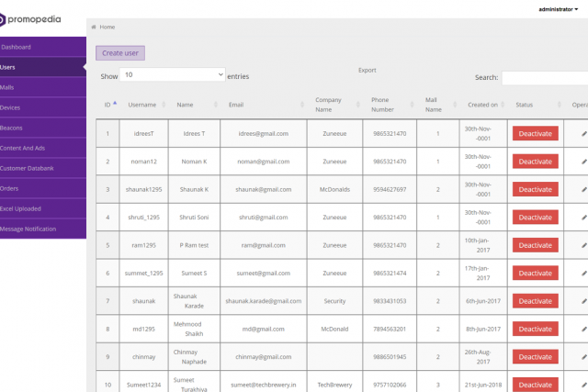Click the home icon in breadcrumb
588x392 pixels.
[x=94, y=27]
